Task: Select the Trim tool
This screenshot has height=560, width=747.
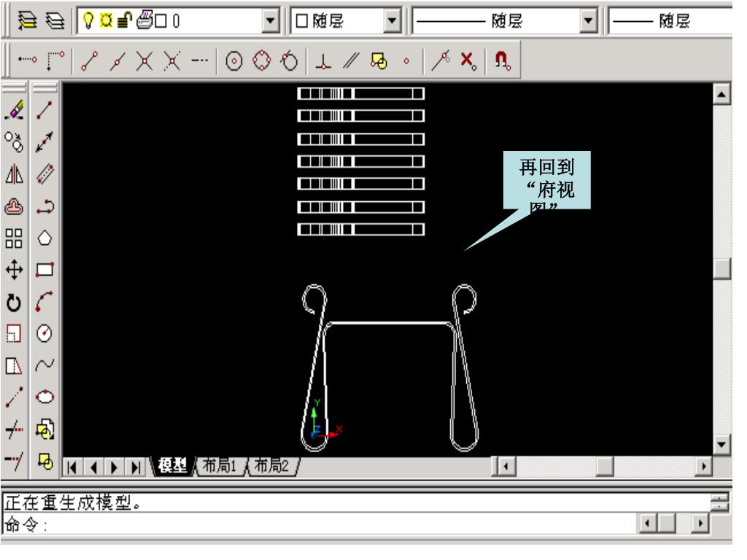Action: [15, 429]
